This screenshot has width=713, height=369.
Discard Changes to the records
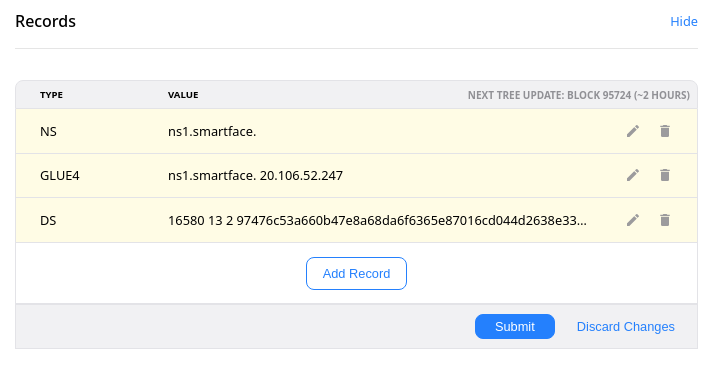pos(625,327)
